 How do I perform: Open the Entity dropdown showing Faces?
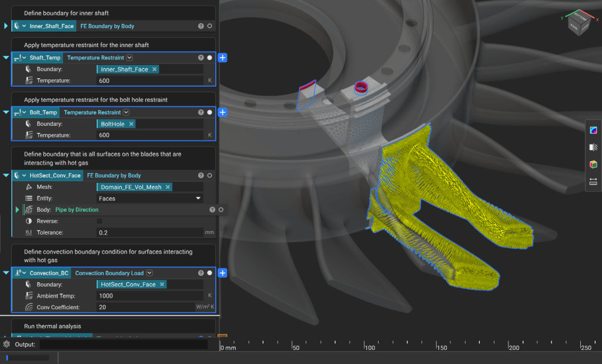click(150, 199)
